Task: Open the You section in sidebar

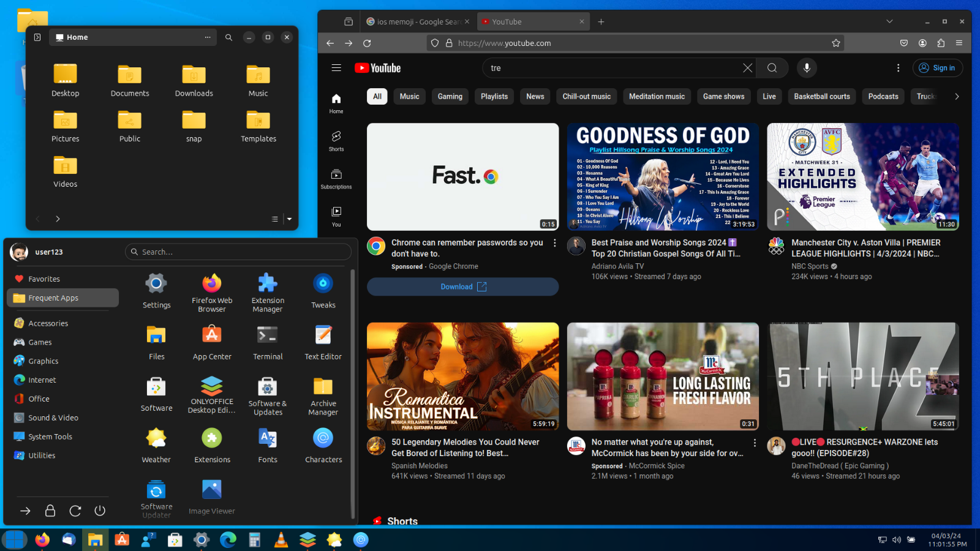Action: [x=336, y=217]
